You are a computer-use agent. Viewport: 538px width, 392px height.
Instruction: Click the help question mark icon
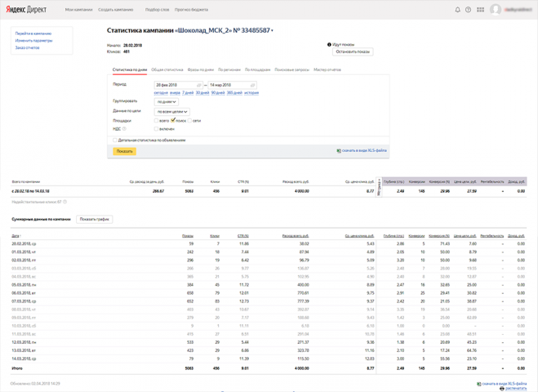click(468, 10)
